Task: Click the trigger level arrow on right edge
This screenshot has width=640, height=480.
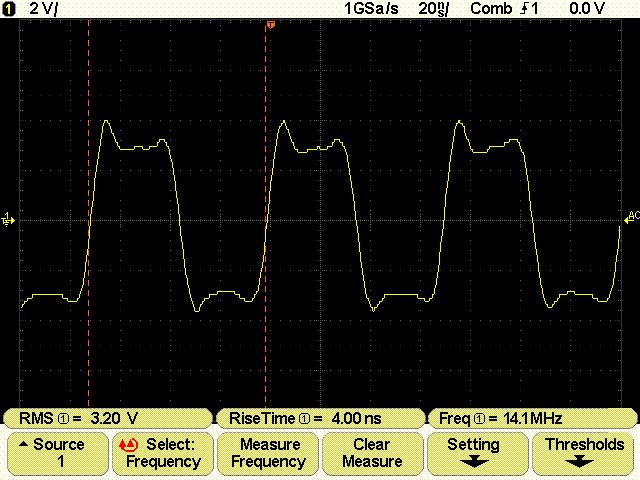Action: point(631,218)
